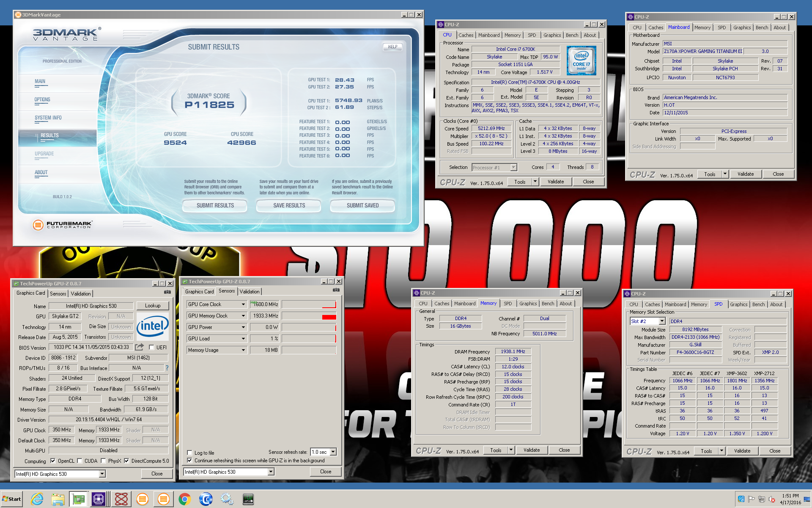This screenshot has width=812, height=508.
Task: Open Memory Usage sensor dropdown
Action: 243,350
